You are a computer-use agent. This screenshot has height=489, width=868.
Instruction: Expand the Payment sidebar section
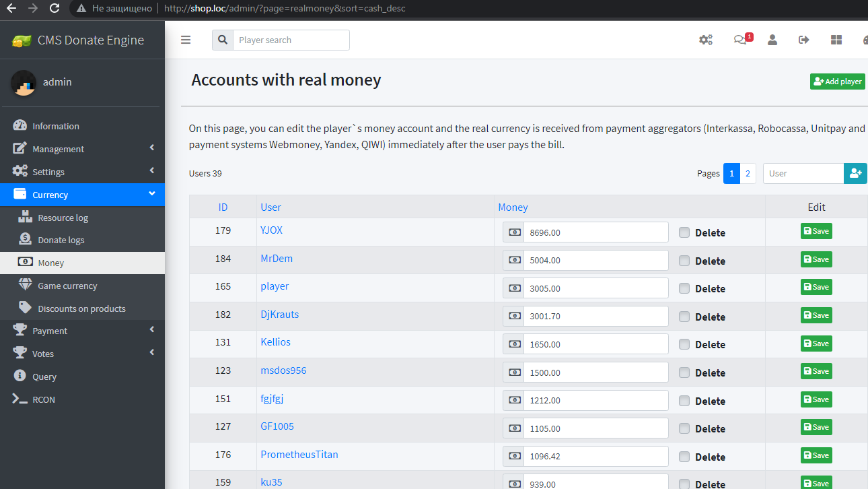pyautogui.click(x=82, y=331)
